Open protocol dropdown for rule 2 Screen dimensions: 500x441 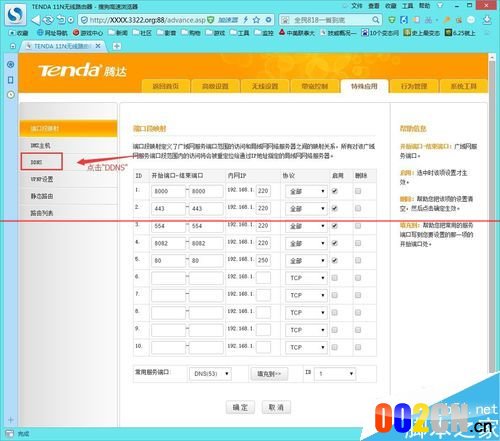[306, 209]
